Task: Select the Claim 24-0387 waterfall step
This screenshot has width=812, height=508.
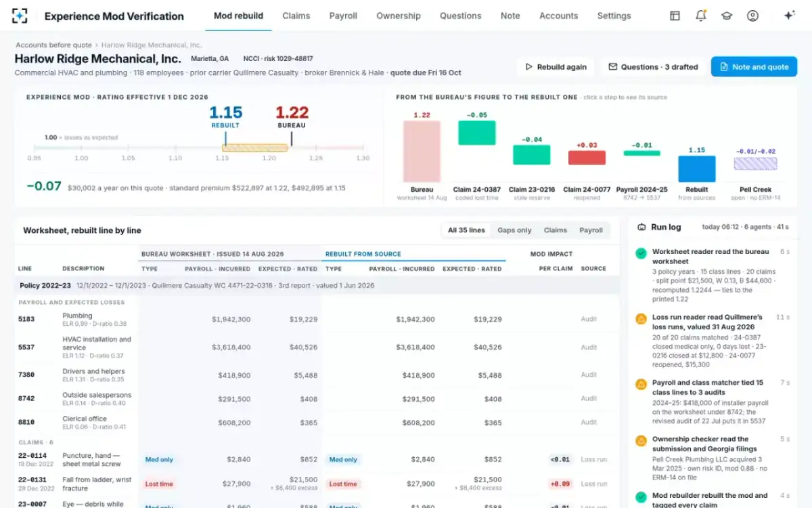Action: [x=477, y=133]
